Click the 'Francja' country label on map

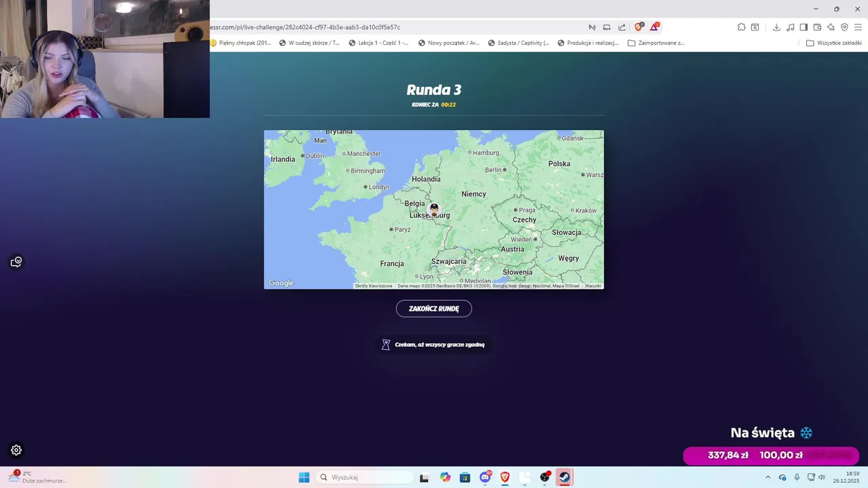coord(392,264)
